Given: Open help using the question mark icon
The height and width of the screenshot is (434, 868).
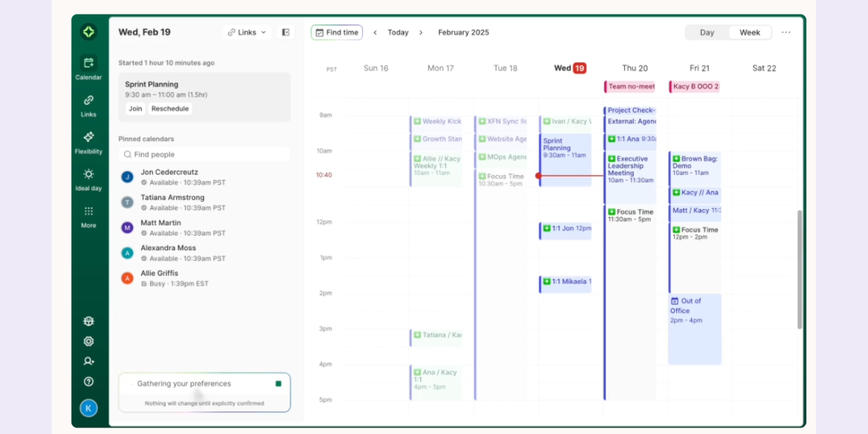Looking at the screenshot, I should pyautogui.click(x=88, y=381).
